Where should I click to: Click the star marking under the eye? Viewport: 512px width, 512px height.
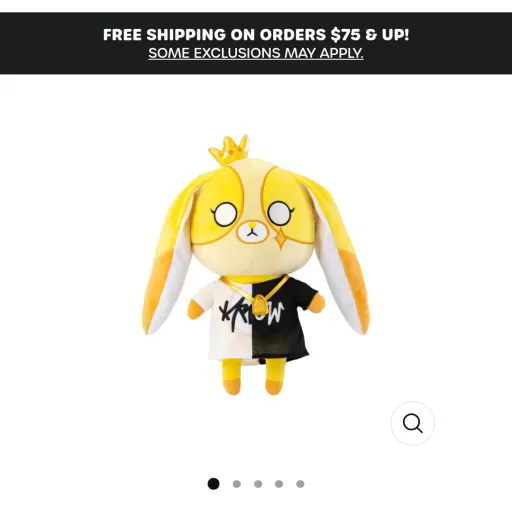point(281,239)
